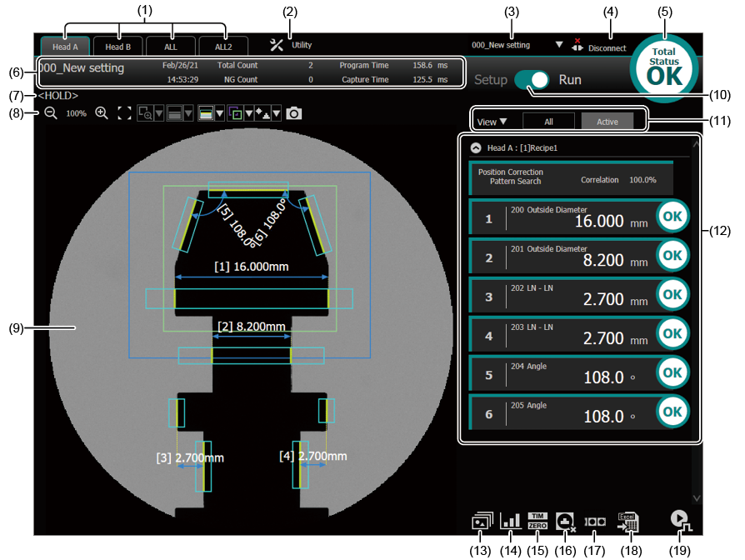This screenshot has width=745, height=560.
Task: Select the All view filter
Action: [549, 122]
